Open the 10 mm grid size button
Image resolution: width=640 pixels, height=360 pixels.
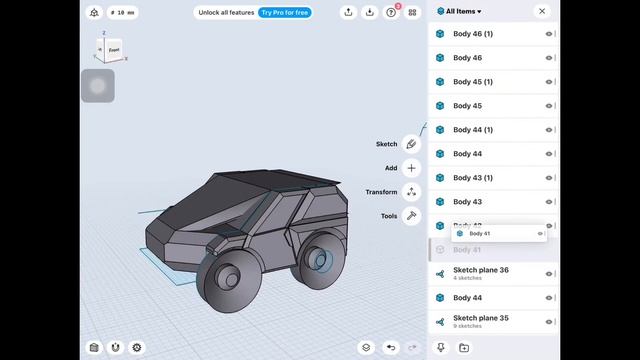click(122, 13)
